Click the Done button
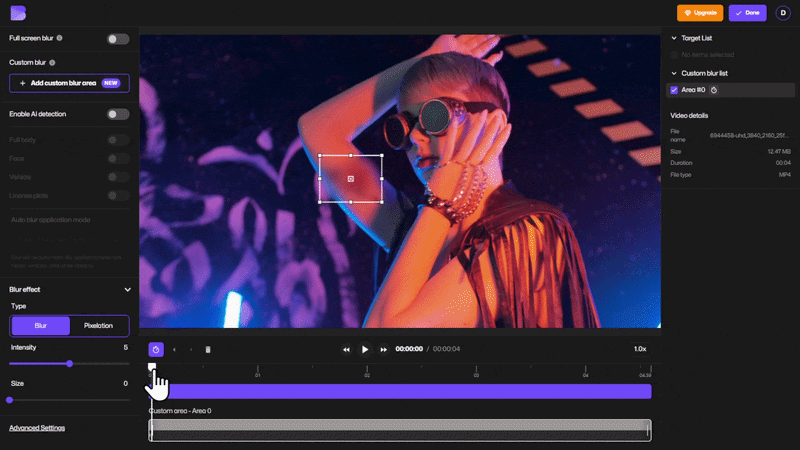This screenshot has height=450, width=800. pos(747,13)
